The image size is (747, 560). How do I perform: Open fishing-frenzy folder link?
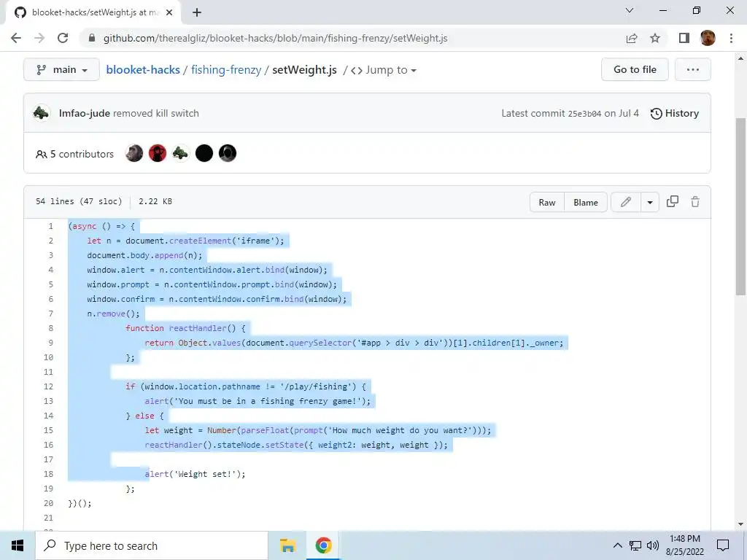pyautogui.click(x=226, y=69)
